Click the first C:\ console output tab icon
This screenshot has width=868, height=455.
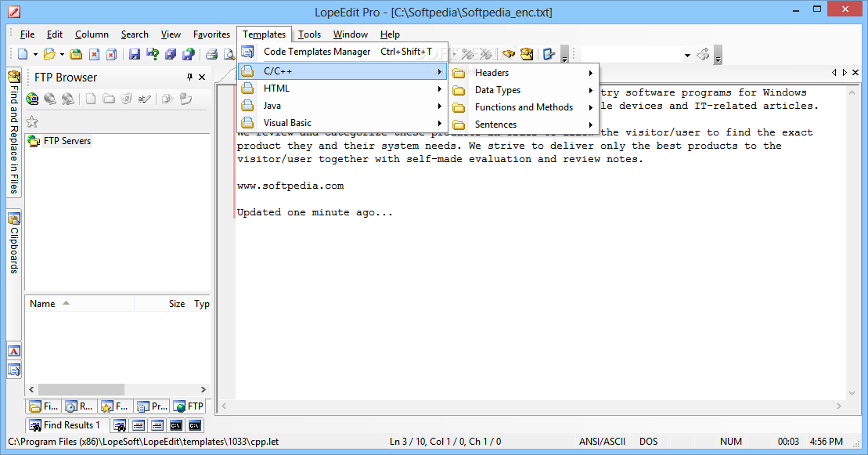(x=176, y=425)
